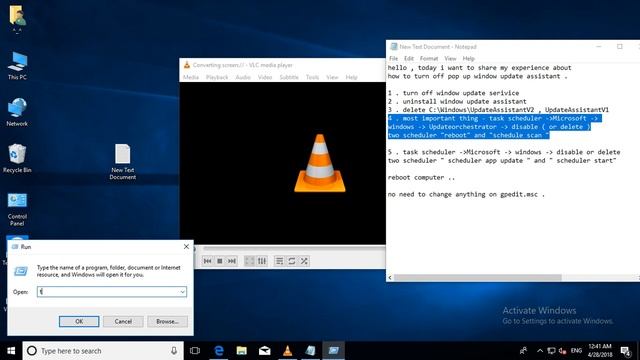Select the user folder desktop icon
The width and height of the screenshot is (640, 360).
17,18
